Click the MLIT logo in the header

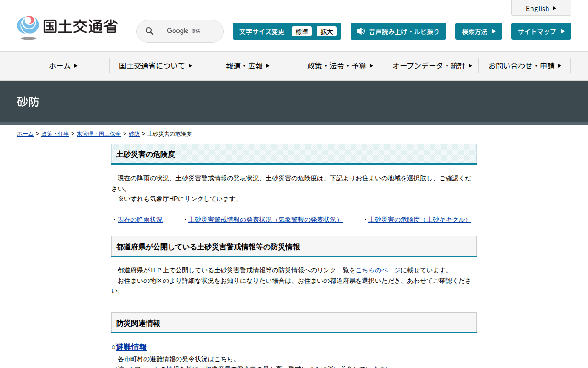click(x=67, y=27)
